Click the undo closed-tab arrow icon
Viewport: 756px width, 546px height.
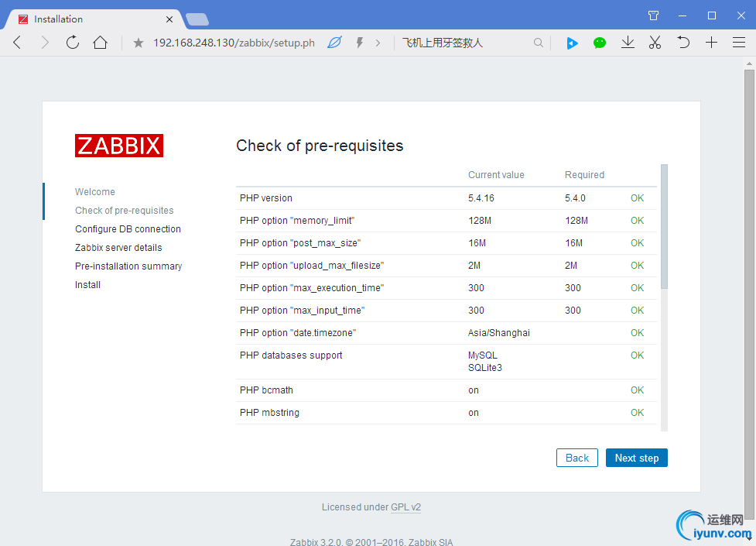point(682,43)
